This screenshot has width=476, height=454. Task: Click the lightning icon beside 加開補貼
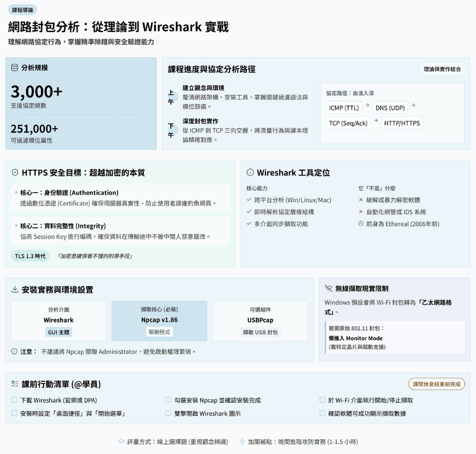pyautogui.click(x=242, y=442)
